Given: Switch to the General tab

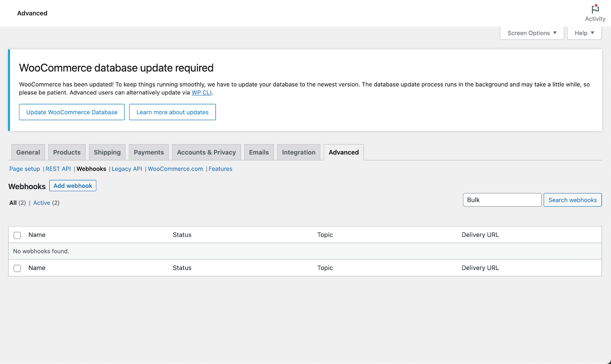Looking at the screenshot, I should click(28, 152).
